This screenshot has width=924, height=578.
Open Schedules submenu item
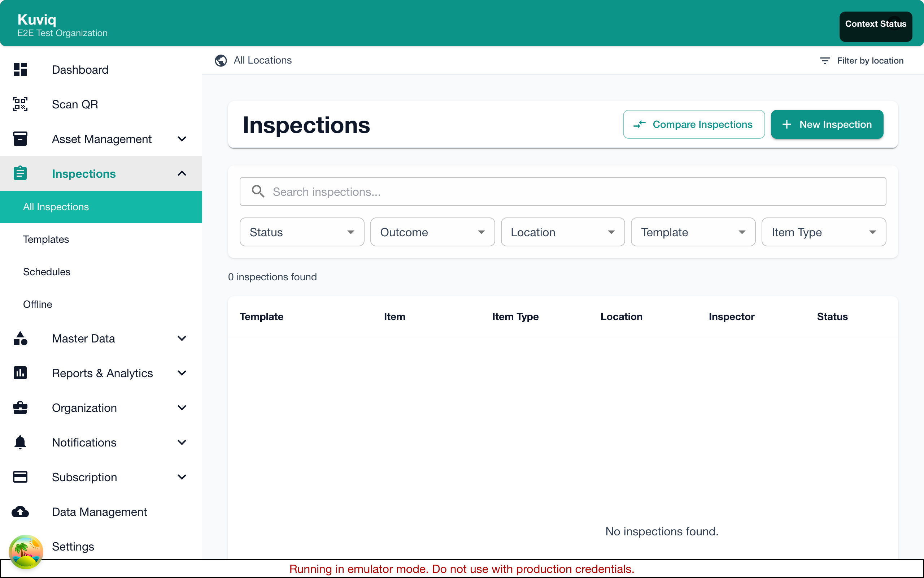(101, 272)
